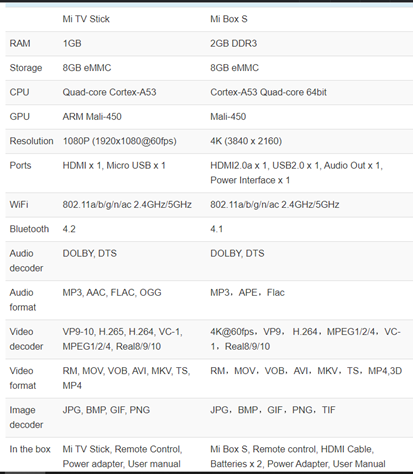Click the MP3, AAC, FLAC, OGG cell
413x474 pixels.
coord(112,293)
